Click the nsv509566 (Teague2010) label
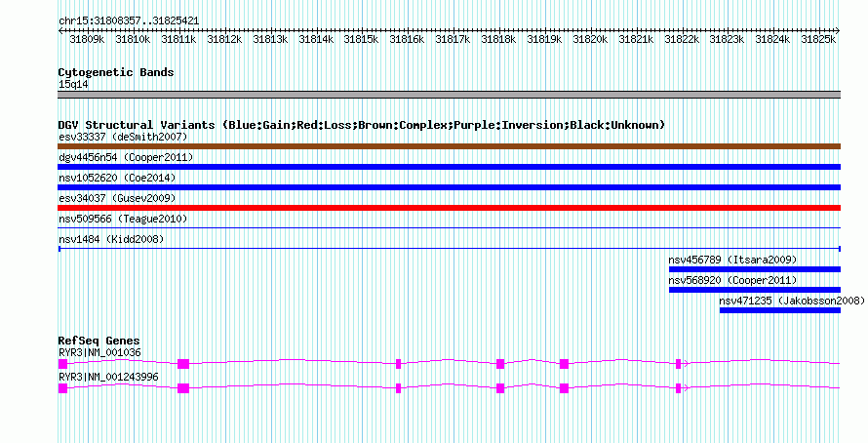The height and width of the screenshot is (443, 868). 124,219
